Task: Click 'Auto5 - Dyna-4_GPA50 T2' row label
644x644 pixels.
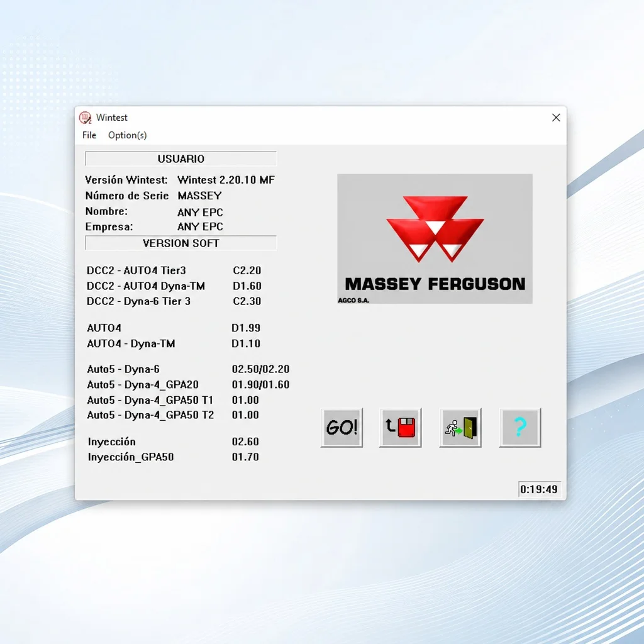Action: point(150,415)
